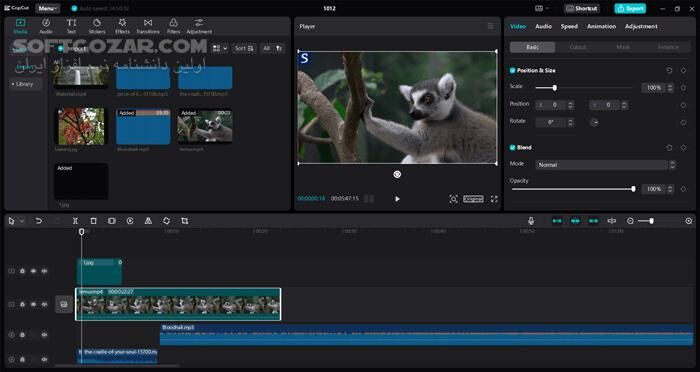700x372 pixels.
Task: Click the preview axis split icon
Action: click(612, 221)
